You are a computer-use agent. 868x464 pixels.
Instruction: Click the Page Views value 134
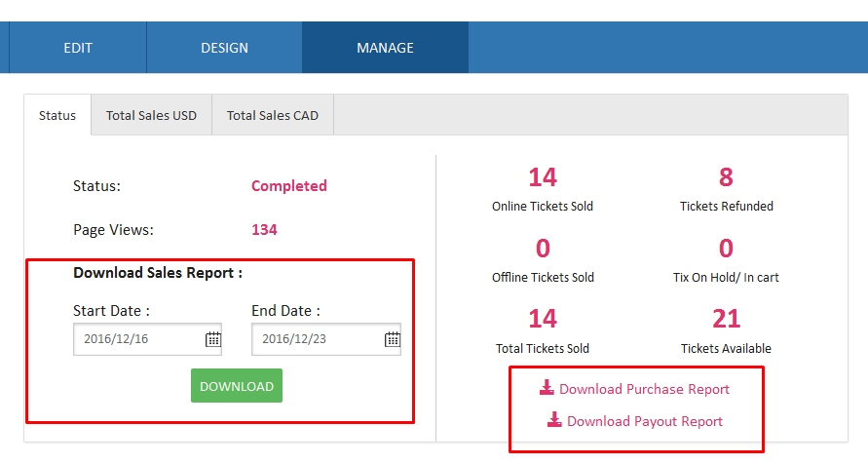click(264, 230)
